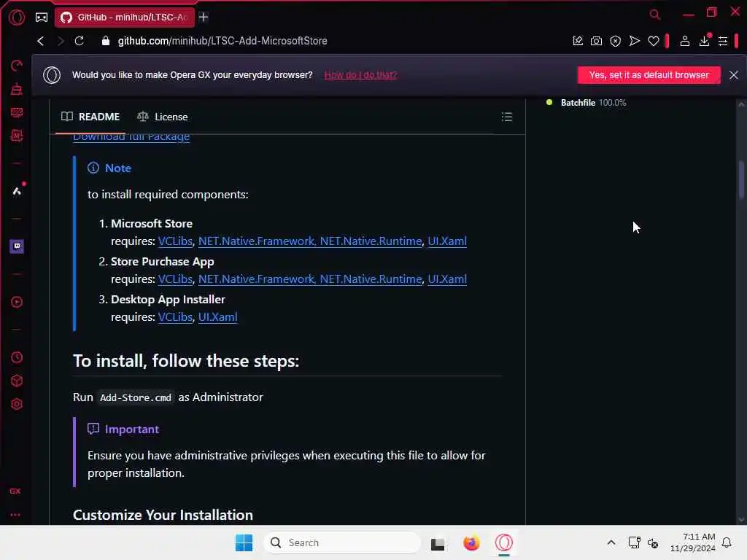Switch to the README tab
The image size is (747, 560).
(x=90, y=117)
